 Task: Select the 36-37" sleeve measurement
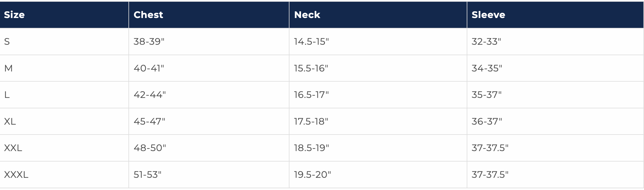(x=487, y=121)
